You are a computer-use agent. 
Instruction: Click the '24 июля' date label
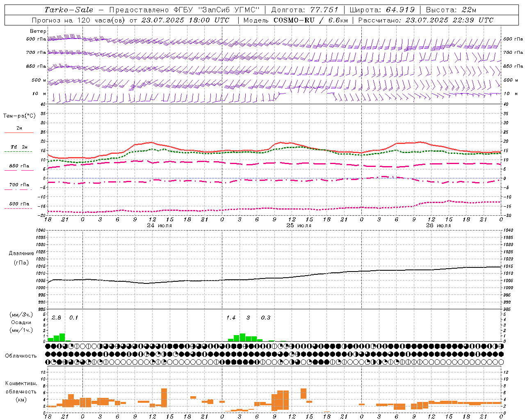160,226
